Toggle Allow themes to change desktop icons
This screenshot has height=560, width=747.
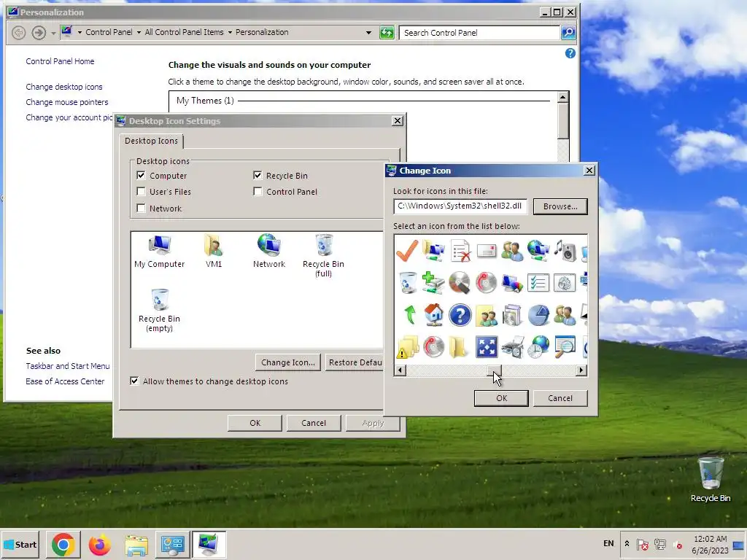click(134, 381)
